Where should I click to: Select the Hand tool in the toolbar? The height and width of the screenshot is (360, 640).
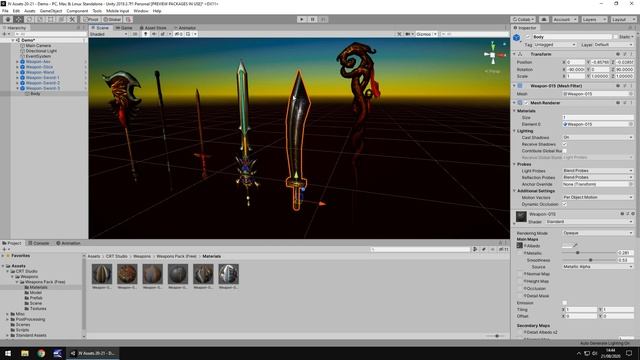coord(8,19)
